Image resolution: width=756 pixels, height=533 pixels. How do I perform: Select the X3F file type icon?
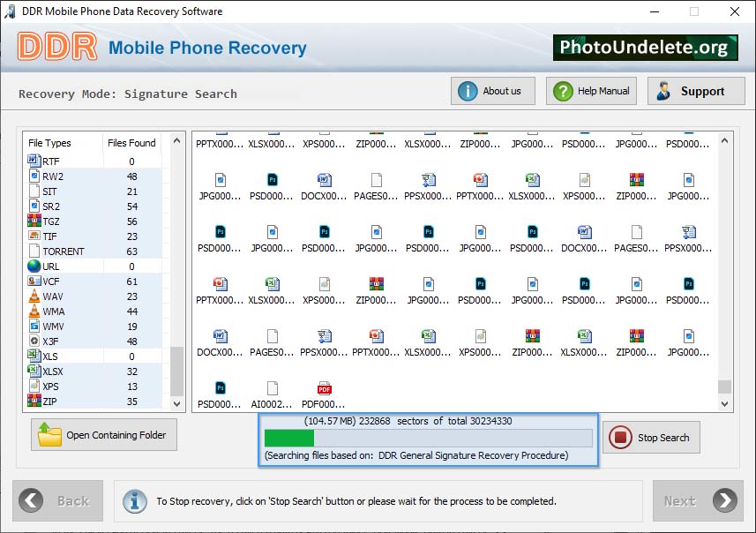pyautogui.click(x=34, y=341)
